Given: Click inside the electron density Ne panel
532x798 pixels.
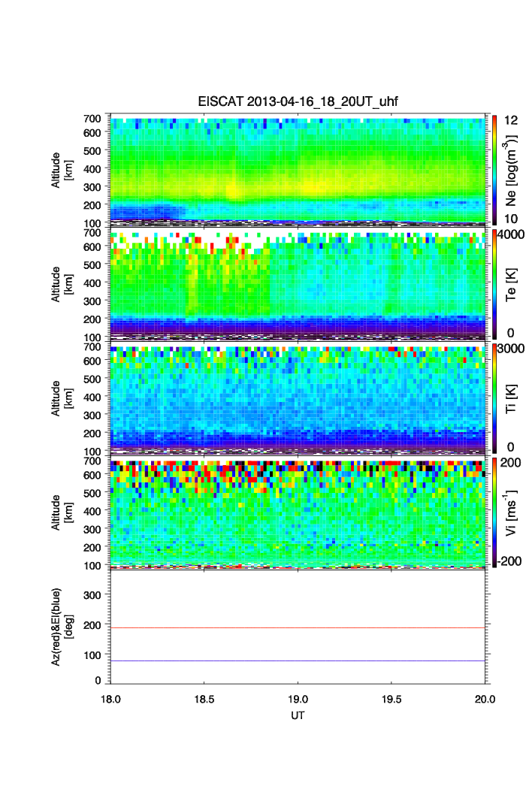Looking at the screenshot, I should (x=299, y=169).
